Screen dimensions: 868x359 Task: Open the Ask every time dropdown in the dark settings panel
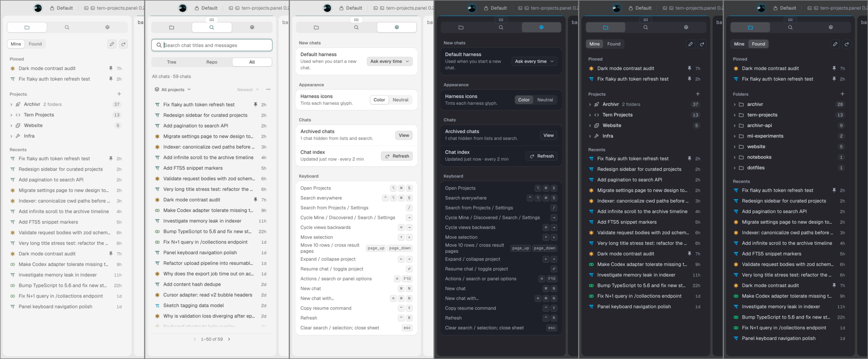pyautogui.click(x=534, y=61)
